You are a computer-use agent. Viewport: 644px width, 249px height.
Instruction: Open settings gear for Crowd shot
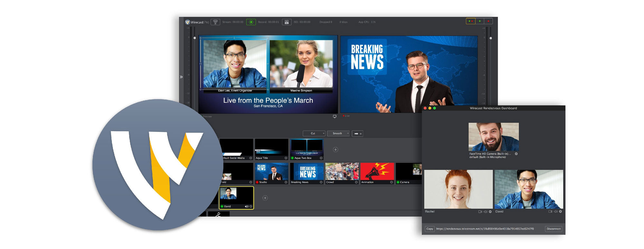[356, 182]
